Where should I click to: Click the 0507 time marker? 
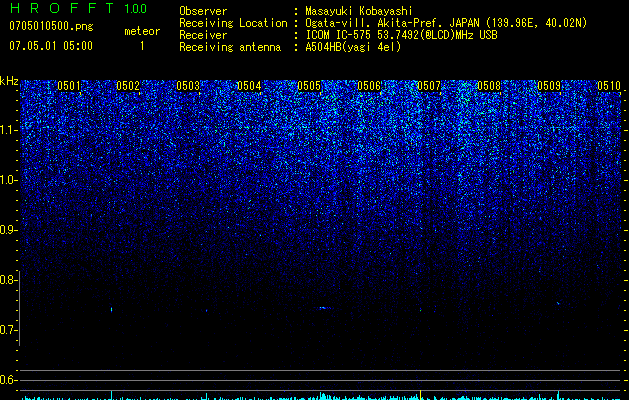429,86
